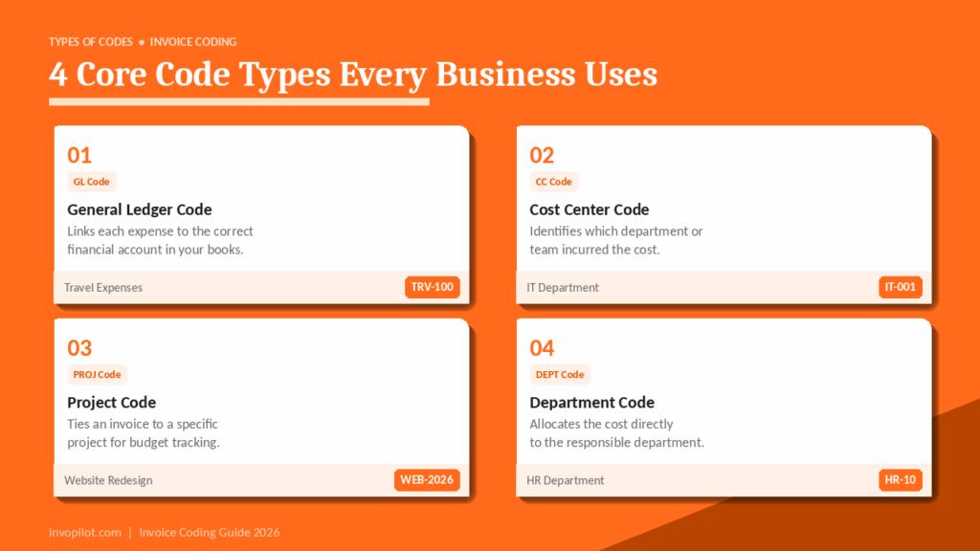
Task: Select the WEB-2026 code badge
Action: pos(427,479)
